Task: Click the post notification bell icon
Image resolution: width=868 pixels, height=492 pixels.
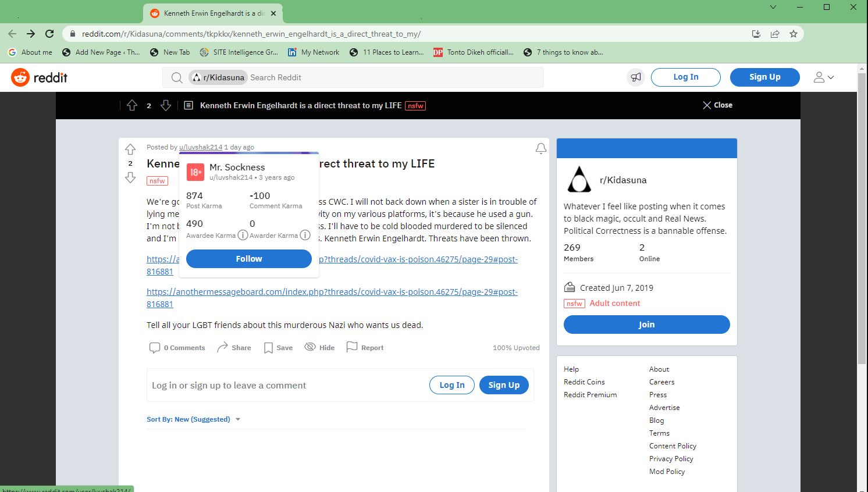Action: pyautogui.click(x=540, y=149)
